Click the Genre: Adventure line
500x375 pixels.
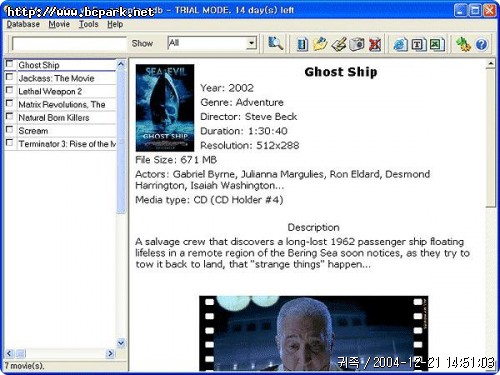[242, 102]
